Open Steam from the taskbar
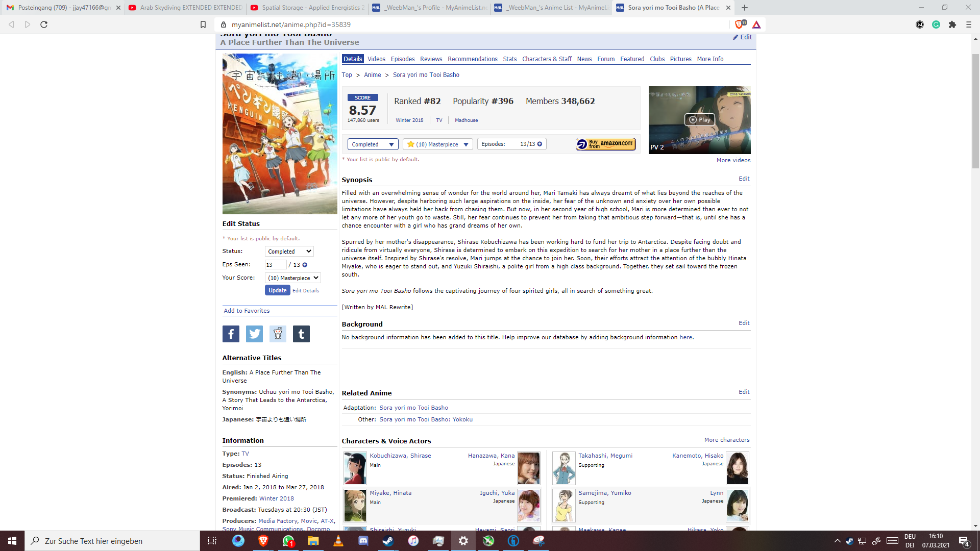 (x=388, y=541)
